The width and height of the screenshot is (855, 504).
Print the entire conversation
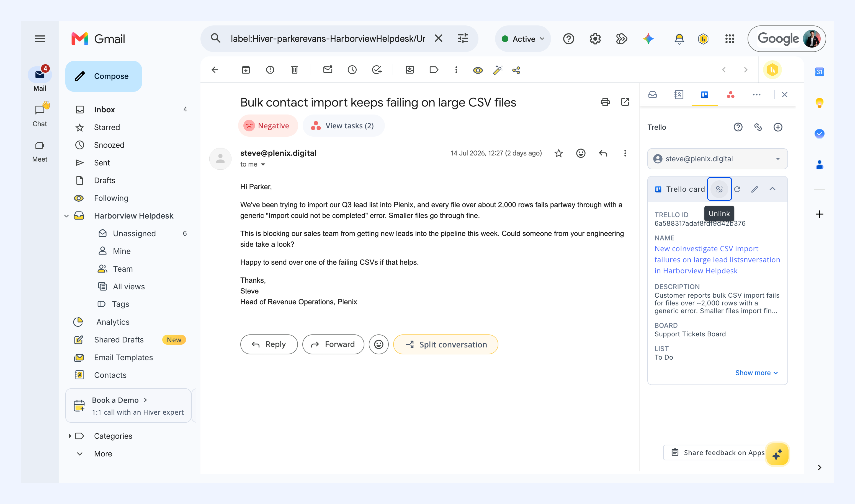point(605,102)
